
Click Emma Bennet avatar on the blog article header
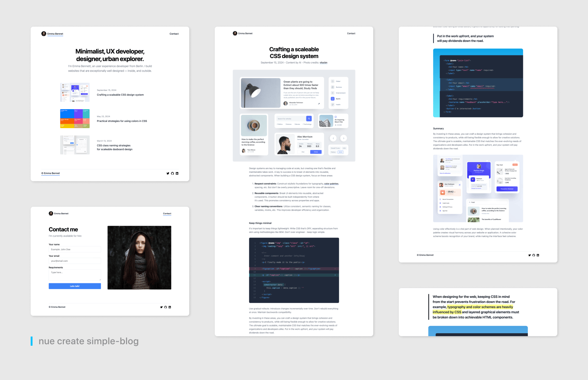235,33
